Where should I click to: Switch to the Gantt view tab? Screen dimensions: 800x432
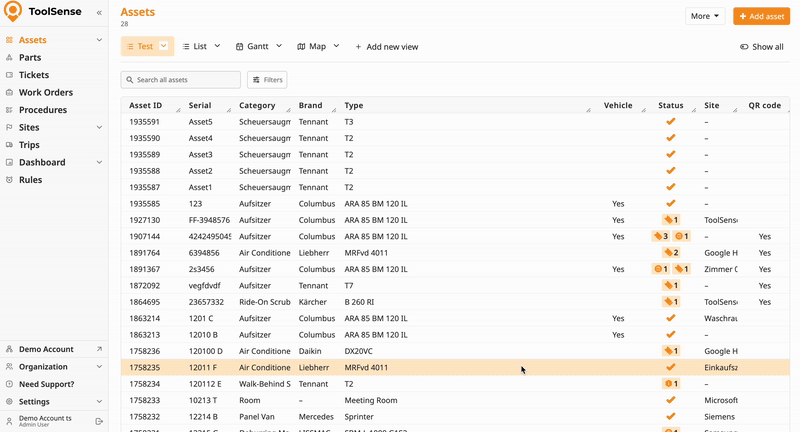[257, 46]
